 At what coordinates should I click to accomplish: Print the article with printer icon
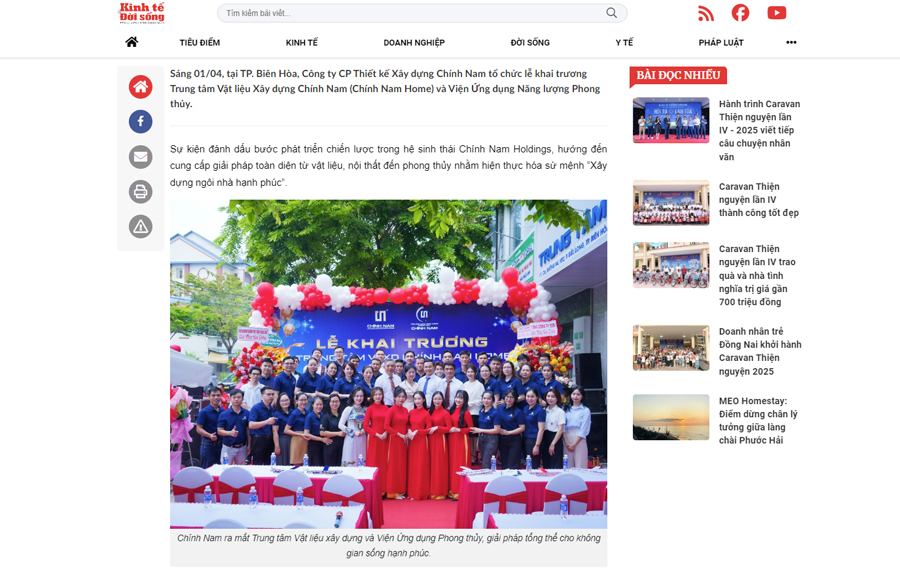coord(141,192)
